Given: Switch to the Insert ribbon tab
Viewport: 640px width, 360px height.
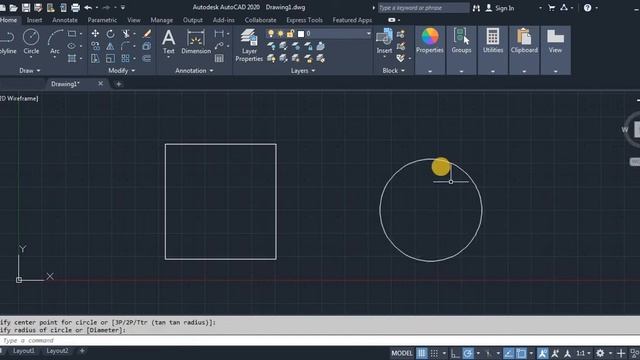Looking at the screenshot, I should point(34,20).
